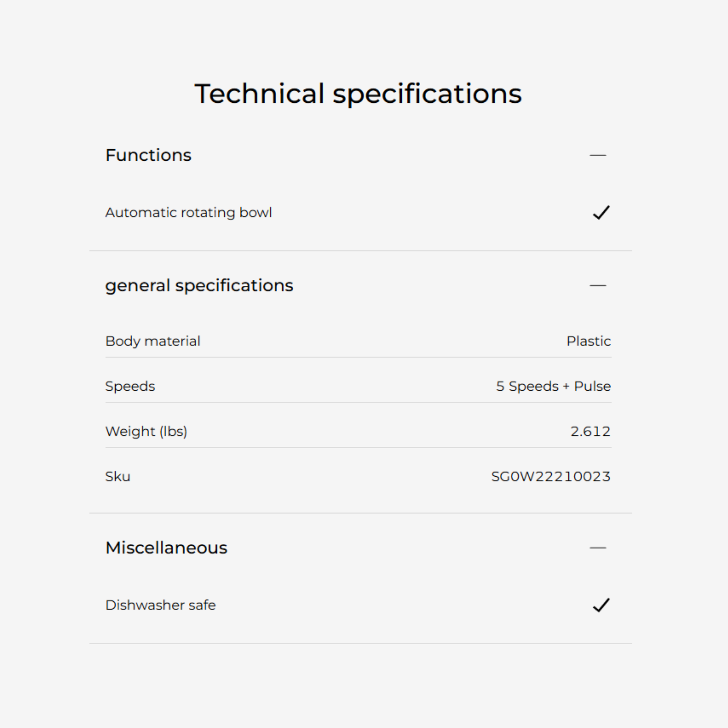
Task: Click the Weight (lbs) label
Action: pyautogui.click(x=146, y=432)
